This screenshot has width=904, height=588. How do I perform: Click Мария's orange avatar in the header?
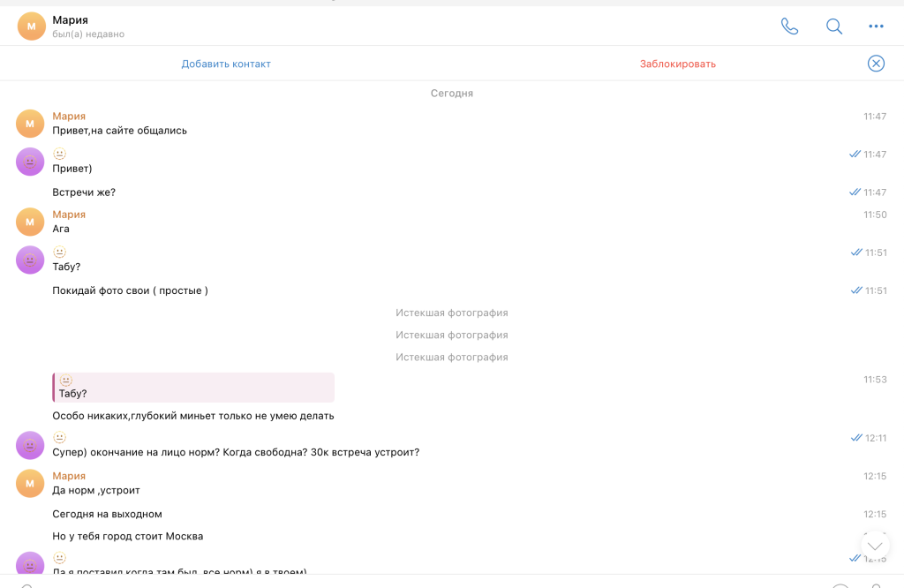[x=32, y=26]
